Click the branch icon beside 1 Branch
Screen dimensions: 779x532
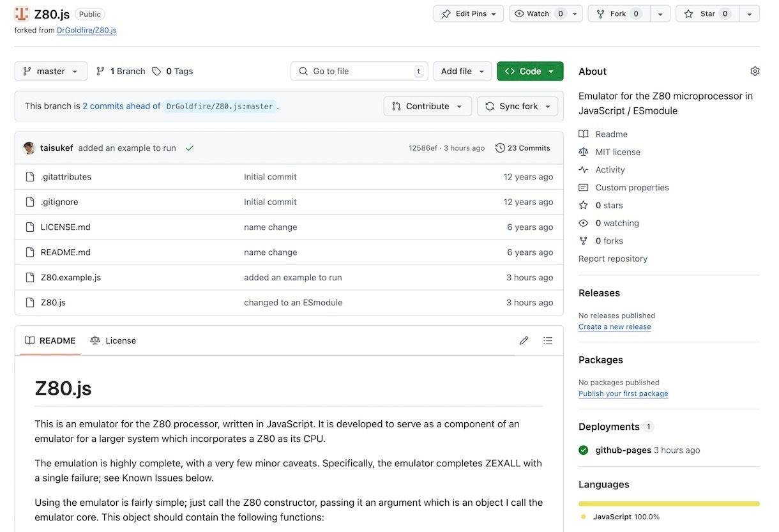[100, 72]
